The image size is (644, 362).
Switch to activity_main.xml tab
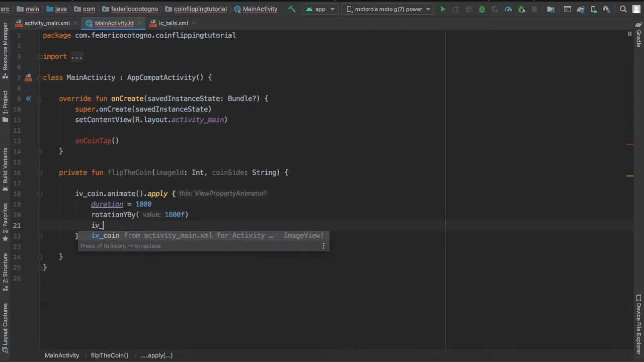(x=47, y=23)
